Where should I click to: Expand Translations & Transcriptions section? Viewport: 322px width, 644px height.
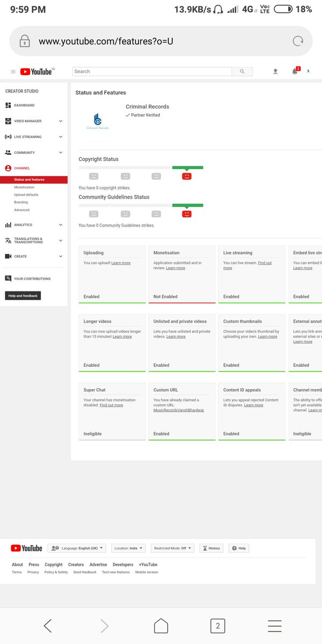[x=34, y=240]
